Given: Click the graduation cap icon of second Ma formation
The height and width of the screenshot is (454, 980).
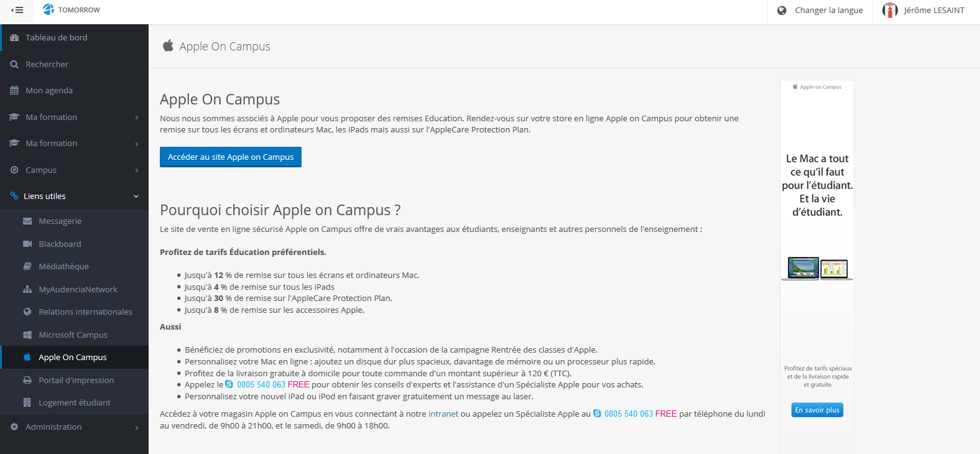Looking at the screenshot, I should click(x=14, y=143).
